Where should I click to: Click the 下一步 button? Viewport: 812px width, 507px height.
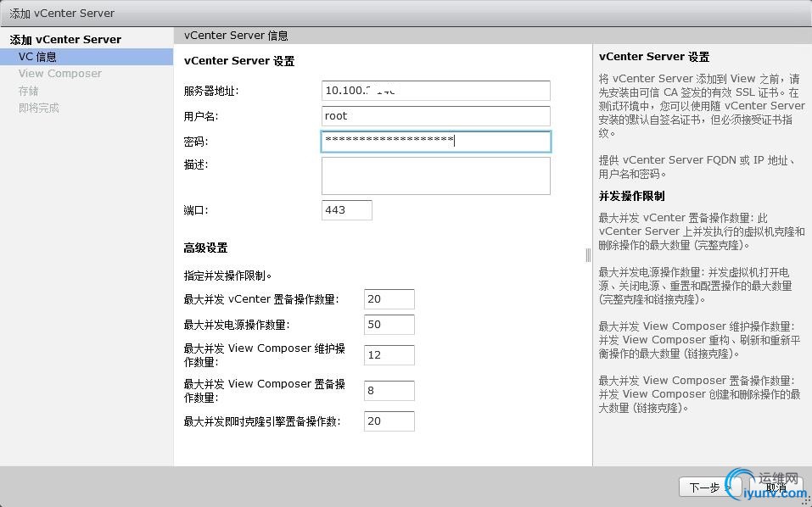709,487
